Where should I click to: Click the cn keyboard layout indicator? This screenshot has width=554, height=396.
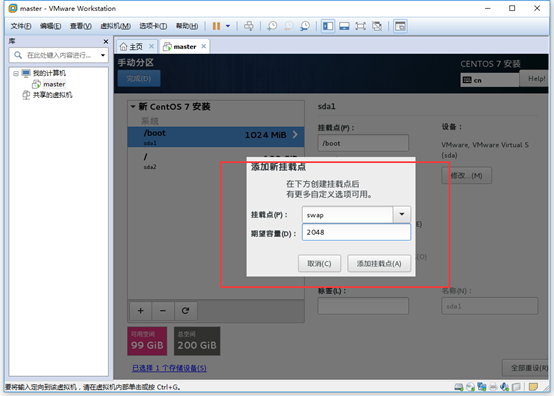coord(489,80)
